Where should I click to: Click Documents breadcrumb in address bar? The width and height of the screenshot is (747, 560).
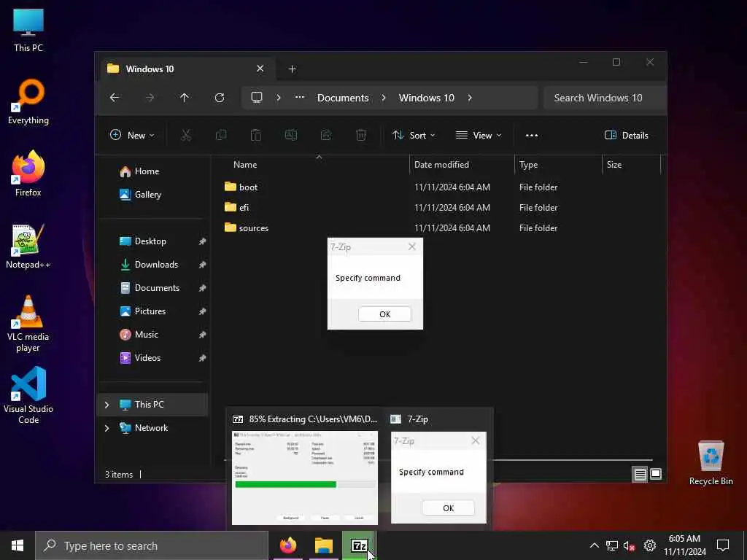pyautogui.click(x=343, y=98)
